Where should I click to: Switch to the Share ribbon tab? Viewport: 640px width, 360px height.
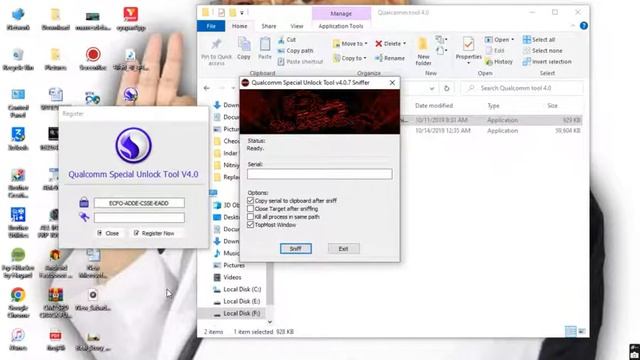tap(269, 26)
